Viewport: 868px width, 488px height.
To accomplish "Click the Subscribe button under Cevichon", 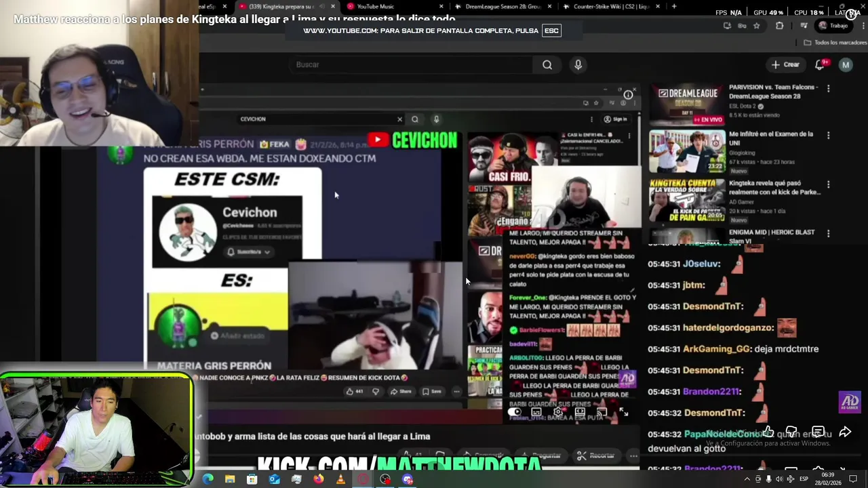I will tap(248, 251).
